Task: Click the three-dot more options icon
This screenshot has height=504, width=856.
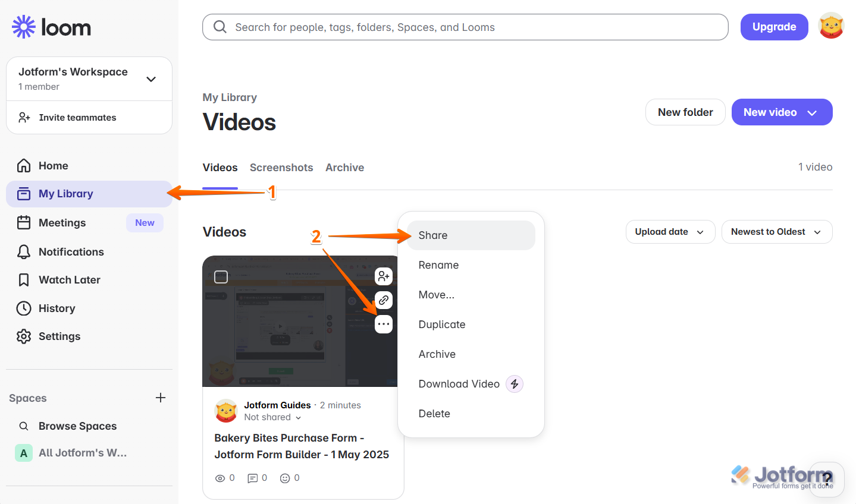Action: [x=384, y=324]
